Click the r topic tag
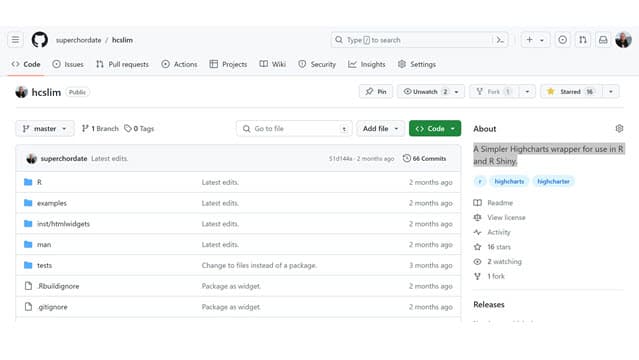The height and width of the screenshot is (360, 639). [x=480, y=181]
